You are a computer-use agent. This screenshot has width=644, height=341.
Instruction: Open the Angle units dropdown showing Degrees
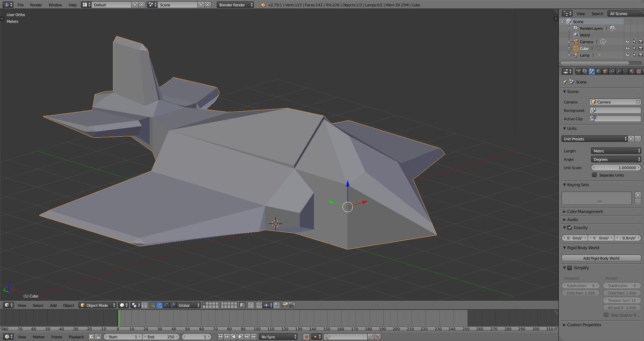point(616,159)
